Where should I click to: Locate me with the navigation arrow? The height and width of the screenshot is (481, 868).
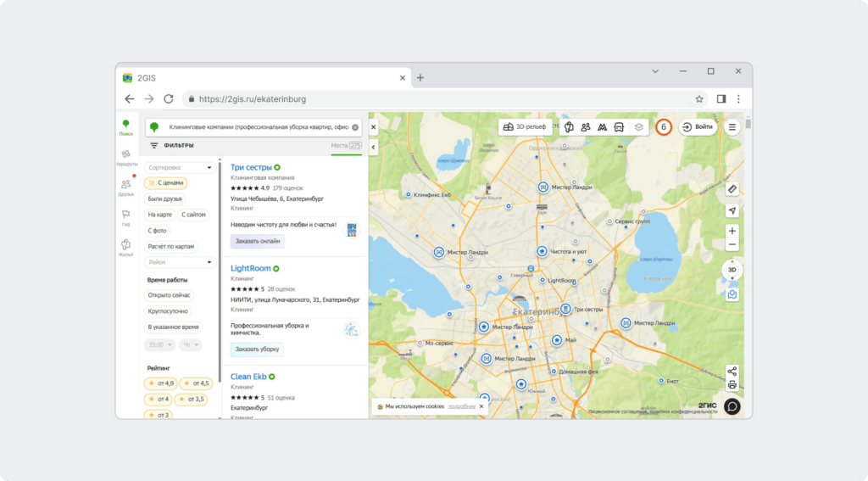click(x=732, y=210)
